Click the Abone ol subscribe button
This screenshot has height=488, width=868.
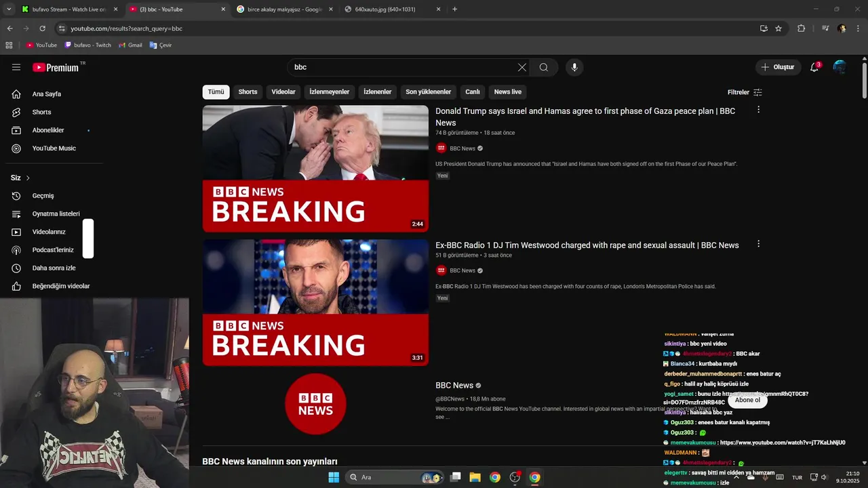coord(747,400)
